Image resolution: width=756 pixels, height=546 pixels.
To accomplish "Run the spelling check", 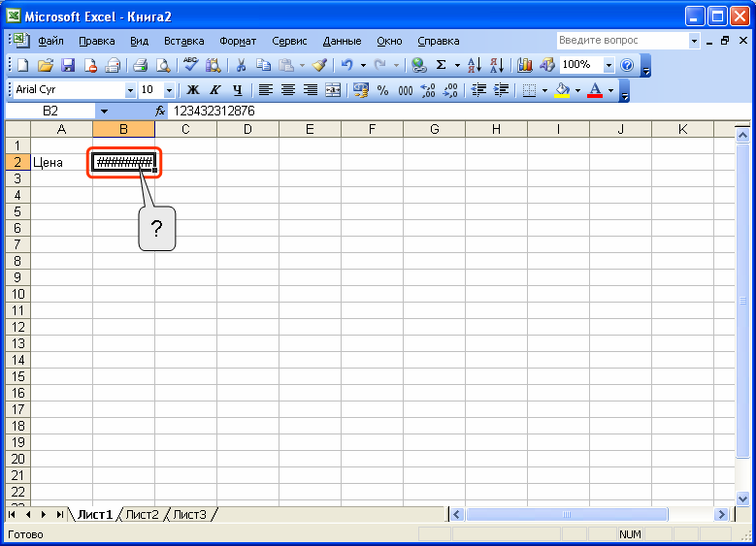I will (191, 65).
